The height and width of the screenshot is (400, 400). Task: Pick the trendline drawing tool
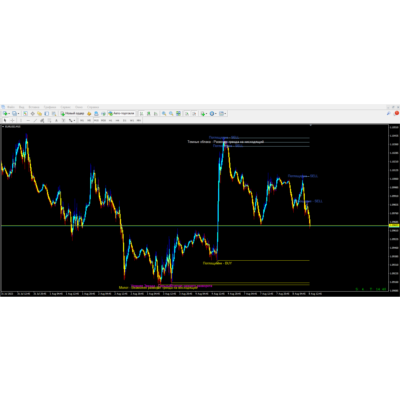click(35, 120)
